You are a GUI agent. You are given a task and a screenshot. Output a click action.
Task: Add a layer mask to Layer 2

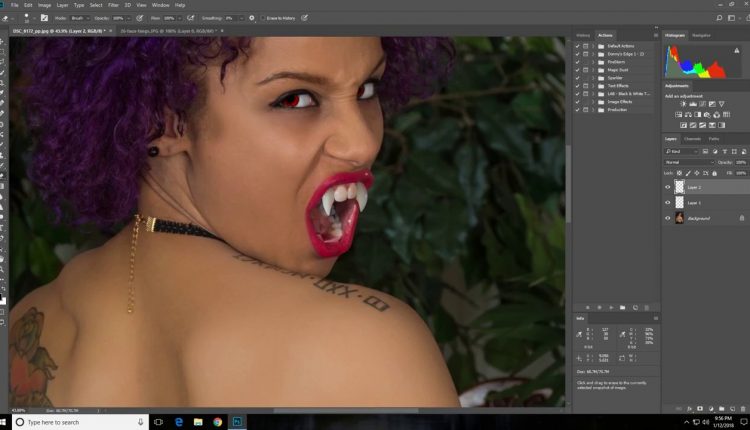point(700,409)
